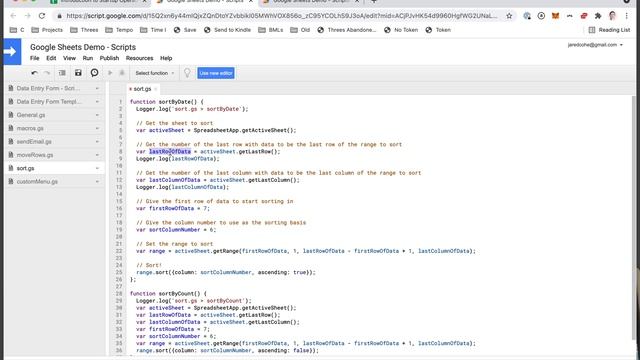Screen dimensions: 640x360
Task: Expand dropdown arrow beside customMenu.gs
Action: 97,182
